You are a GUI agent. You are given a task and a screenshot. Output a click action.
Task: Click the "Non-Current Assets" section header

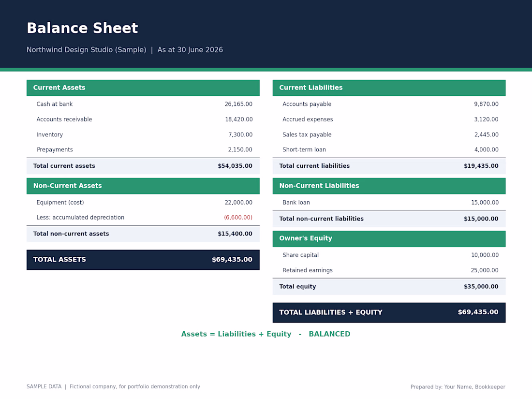click(x=143, y=186)
